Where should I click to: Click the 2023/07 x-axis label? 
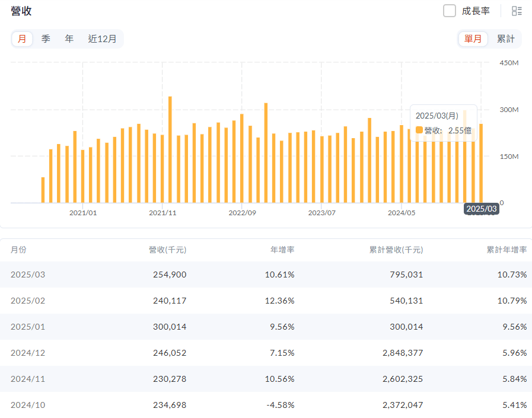[321, 213]
